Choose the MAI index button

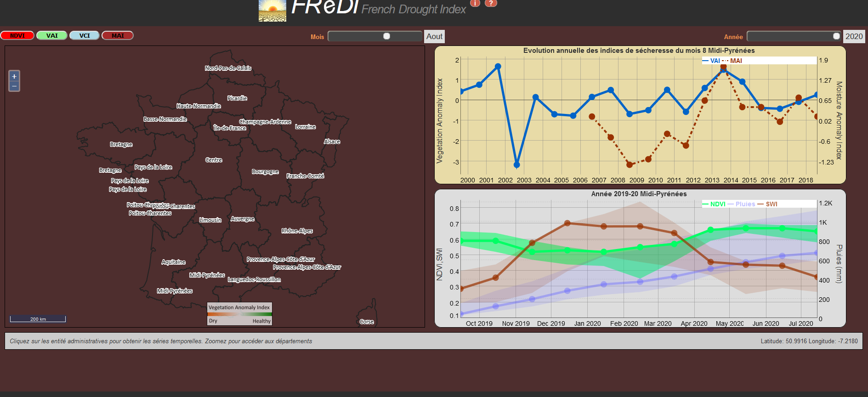(x=118, y=35)
